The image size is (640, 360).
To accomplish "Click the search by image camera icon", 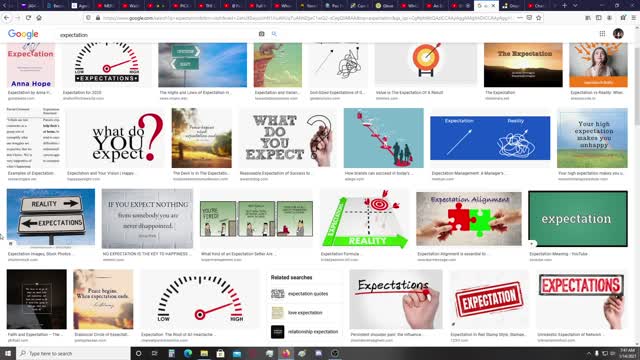I will (261, 34).
